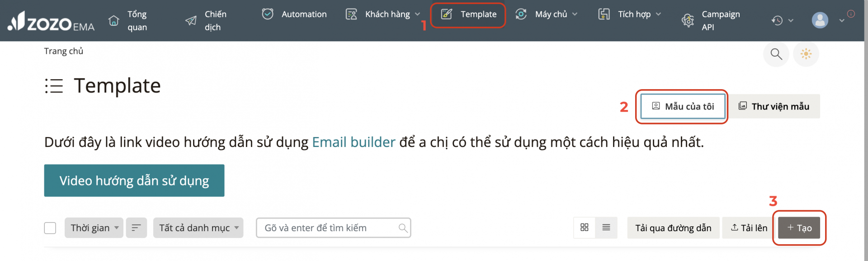
Task: Switch to Mẫu của tôi tab
Action: 683,107
